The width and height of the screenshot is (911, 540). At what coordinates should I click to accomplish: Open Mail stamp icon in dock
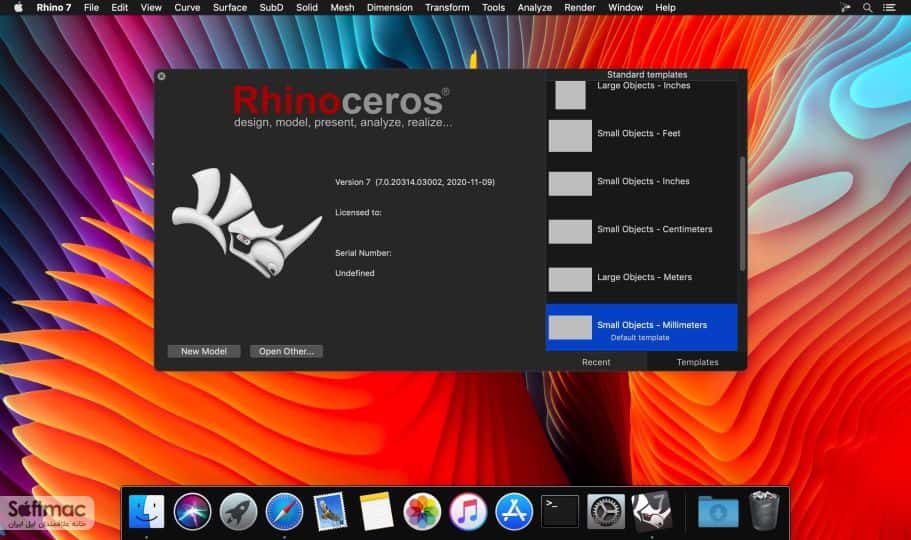[330, 512]
